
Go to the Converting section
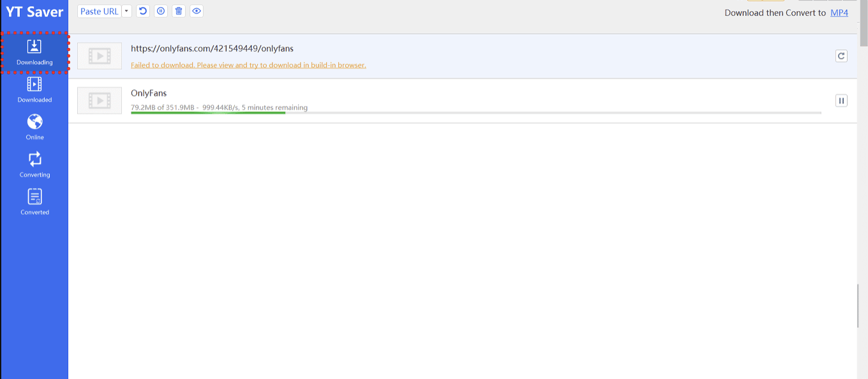pos(34,165)
